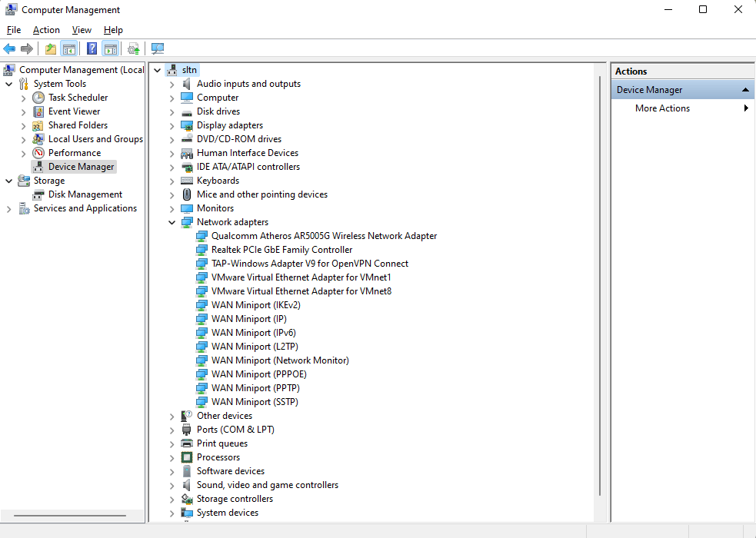Click the Up one level folder icon
The width and height of the screenshot is (756, 538).
tap(51, 49)
